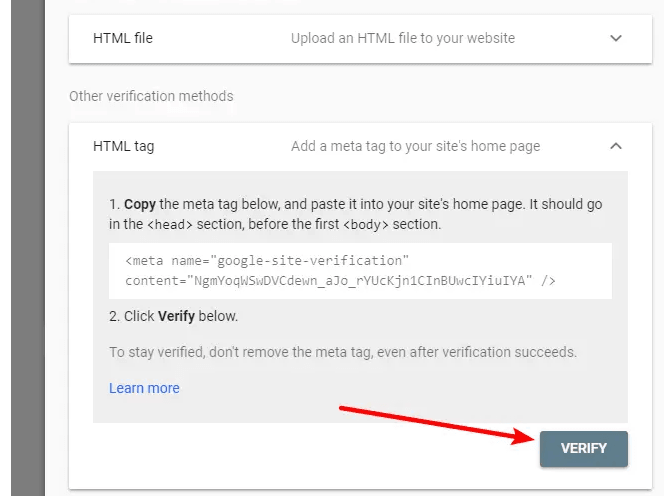The image size is (664, 504).
Task: Click the VERIFY button
Action: point(584,449)
